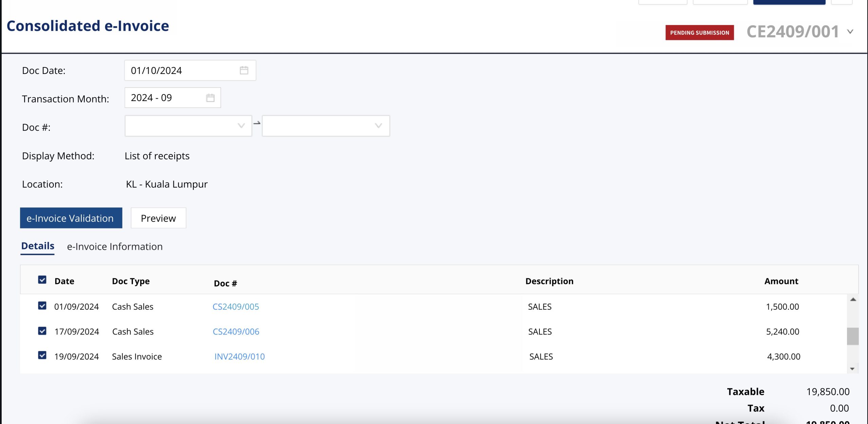
Task: Open the CE2409/001 document selector chevron
Action: point(850,32)
